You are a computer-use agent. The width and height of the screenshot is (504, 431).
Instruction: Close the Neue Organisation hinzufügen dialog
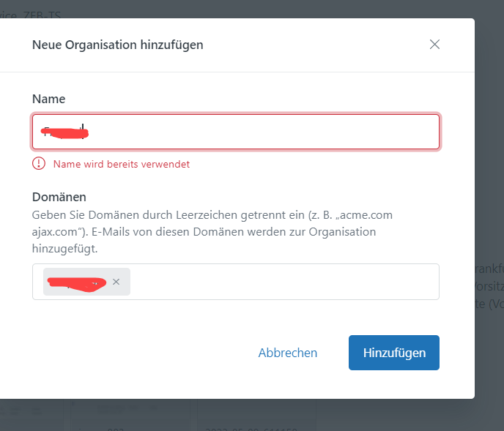[434, 45]
